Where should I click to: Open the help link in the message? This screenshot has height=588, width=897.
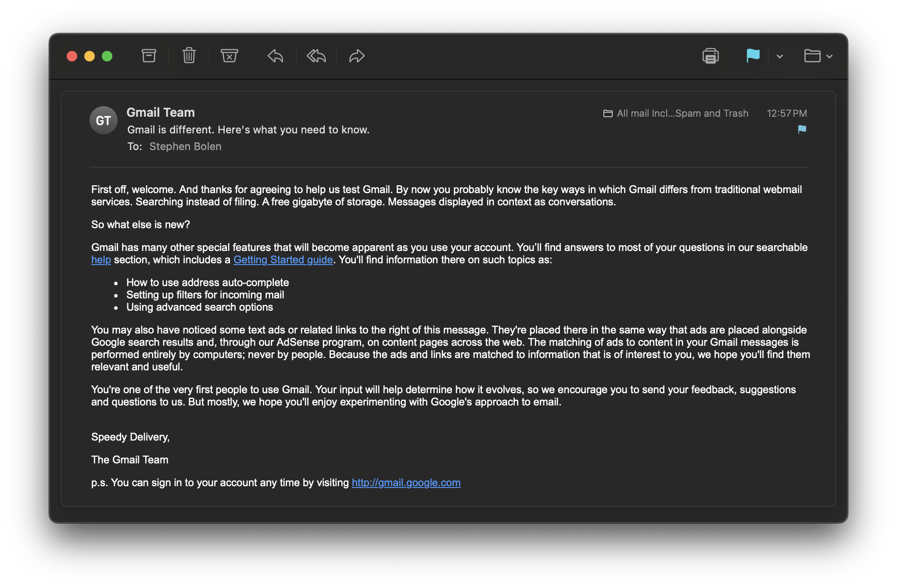point(101,260)
